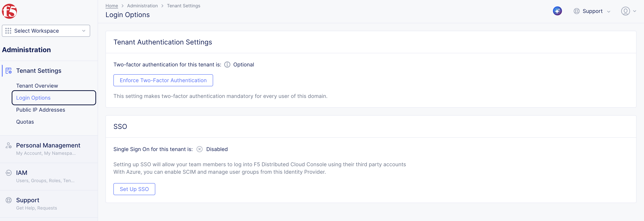Click the info icon next to two-factor authentication

[227, 64]
